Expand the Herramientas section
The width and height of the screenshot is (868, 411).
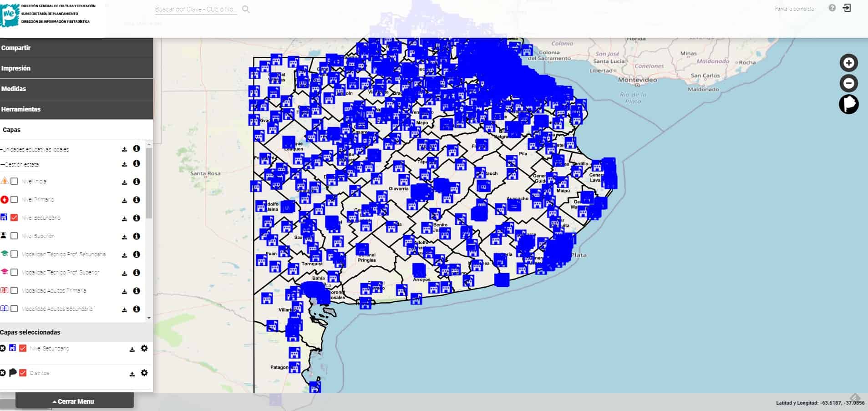click(76, 109)
